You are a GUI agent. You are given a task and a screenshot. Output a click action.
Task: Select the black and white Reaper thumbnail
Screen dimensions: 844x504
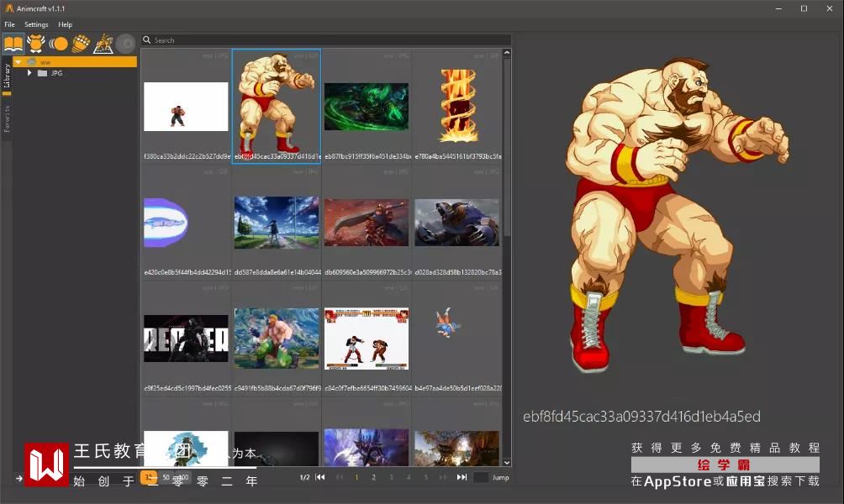tap(186, 339)
